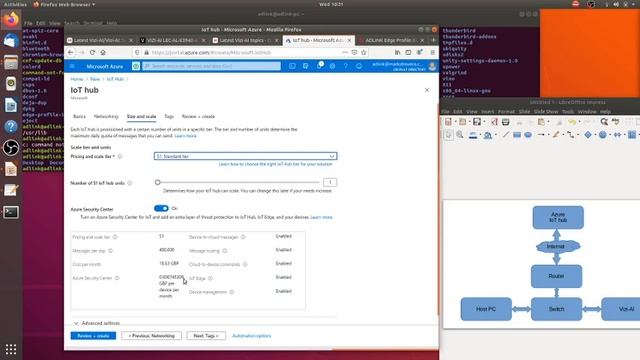This screenshot has width=640, height=360.
Task: Bookmark this page with the star icon
Action: click(x=364, y=52)
